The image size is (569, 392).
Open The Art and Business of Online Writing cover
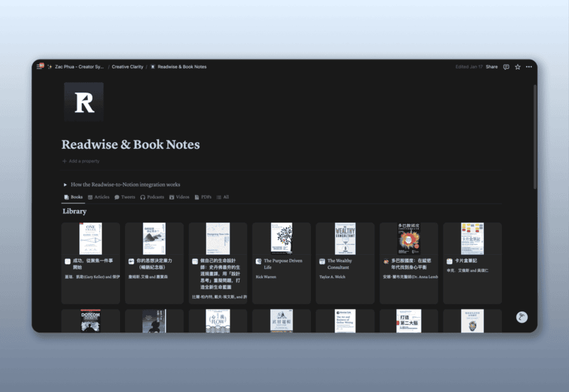(345, 321)
